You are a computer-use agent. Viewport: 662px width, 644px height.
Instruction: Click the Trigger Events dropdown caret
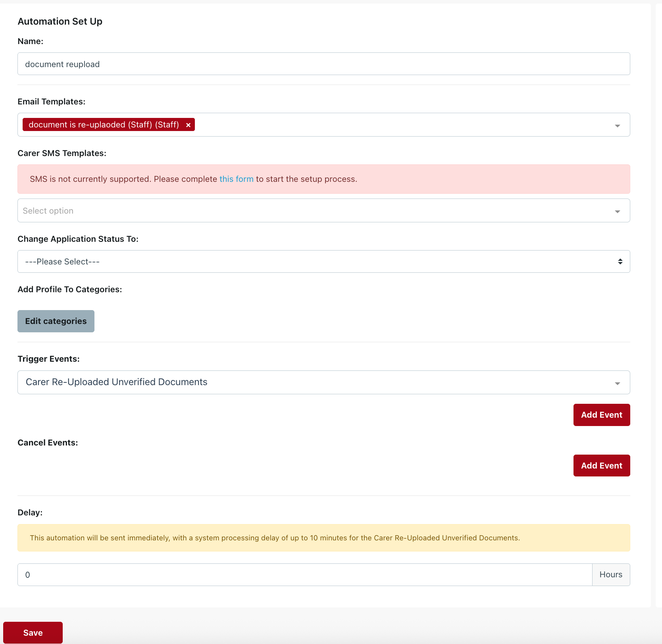click(617, 383)
